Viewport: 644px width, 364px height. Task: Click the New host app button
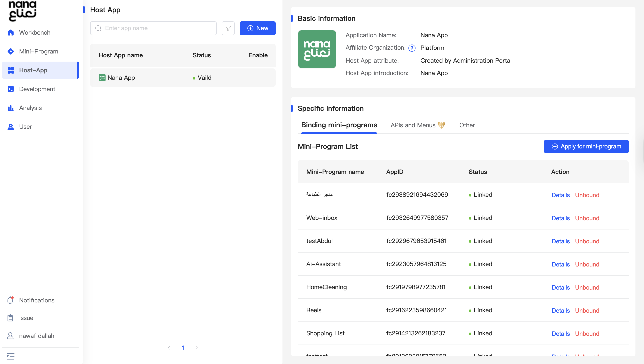point(257,28)
